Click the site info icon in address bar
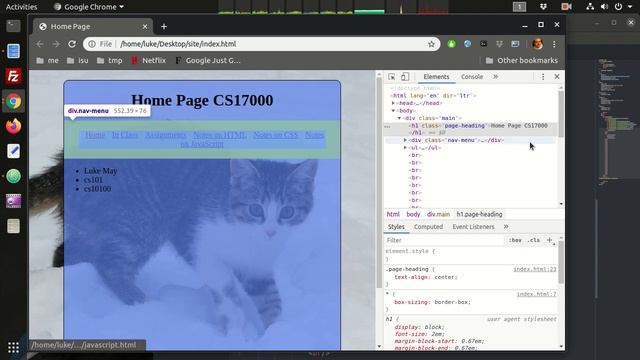640x360 pixels. click(x=92, y=44)
